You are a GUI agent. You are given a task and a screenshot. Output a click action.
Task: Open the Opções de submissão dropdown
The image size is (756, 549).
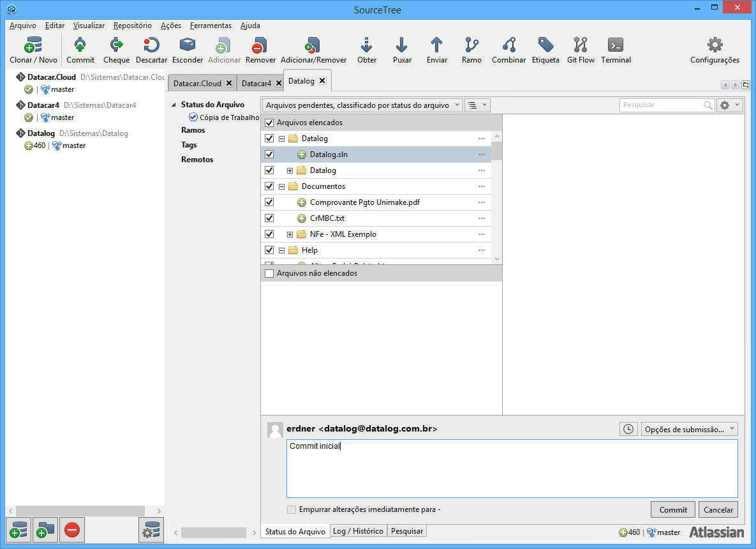[689, 429]
